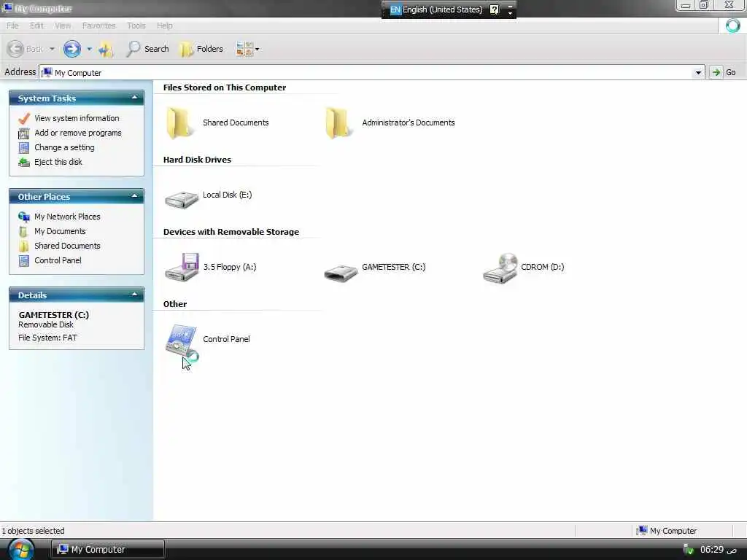Image resolution: width=747 pixels, height=560 pixels.
Task: Open the Forward history dropdown arrow
Action: 89,49
